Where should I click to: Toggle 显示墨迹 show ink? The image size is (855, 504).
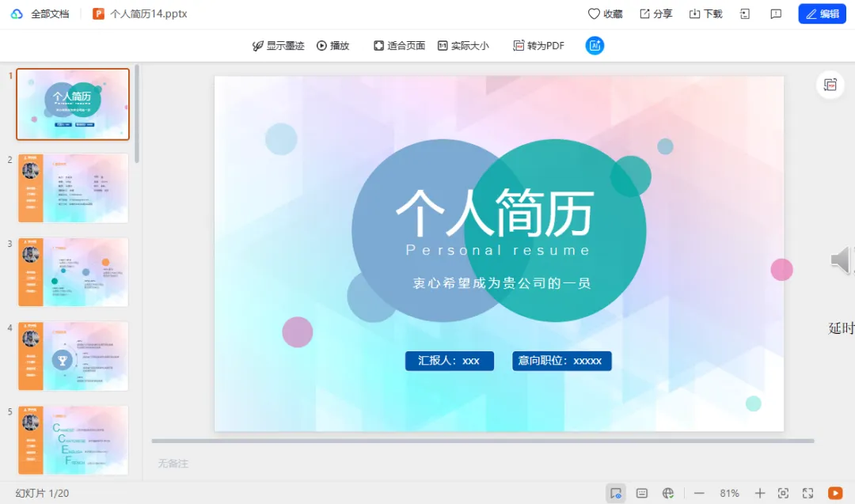pos(278,46)
